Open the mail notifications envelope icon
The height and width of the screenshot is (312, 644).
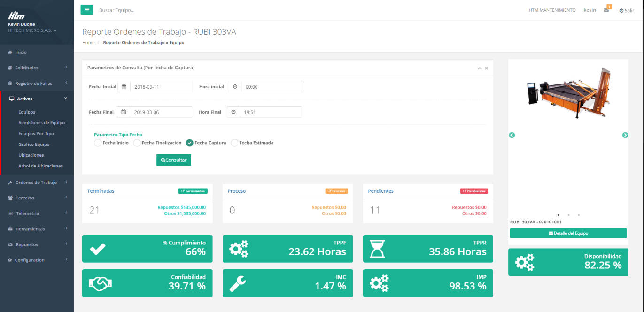coord(606,10)
